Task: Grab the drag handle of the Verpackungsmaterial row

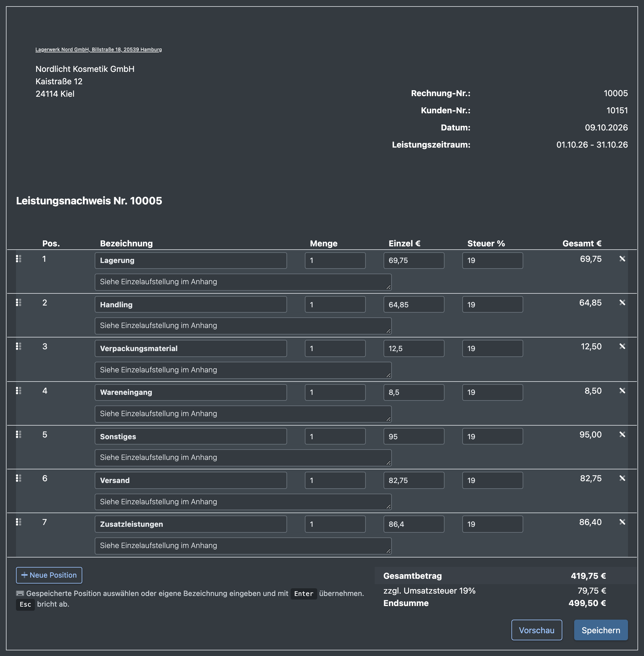Action: pos(19,346)
